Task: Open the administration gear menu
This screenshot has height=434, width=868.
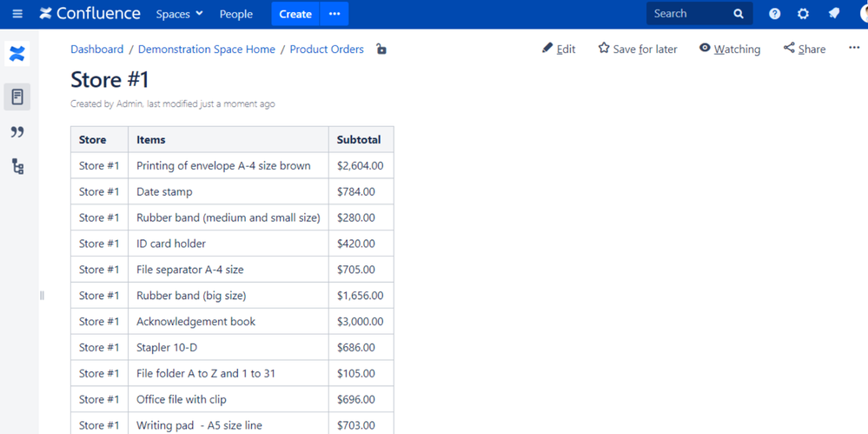Action: 803,14
